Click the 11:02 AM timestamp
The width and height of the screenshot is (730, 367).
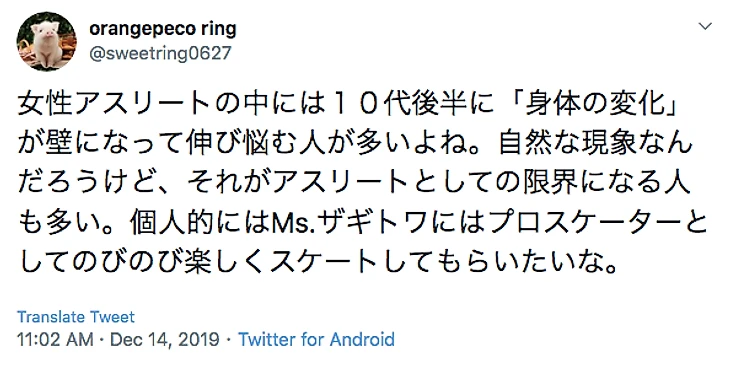55,340
